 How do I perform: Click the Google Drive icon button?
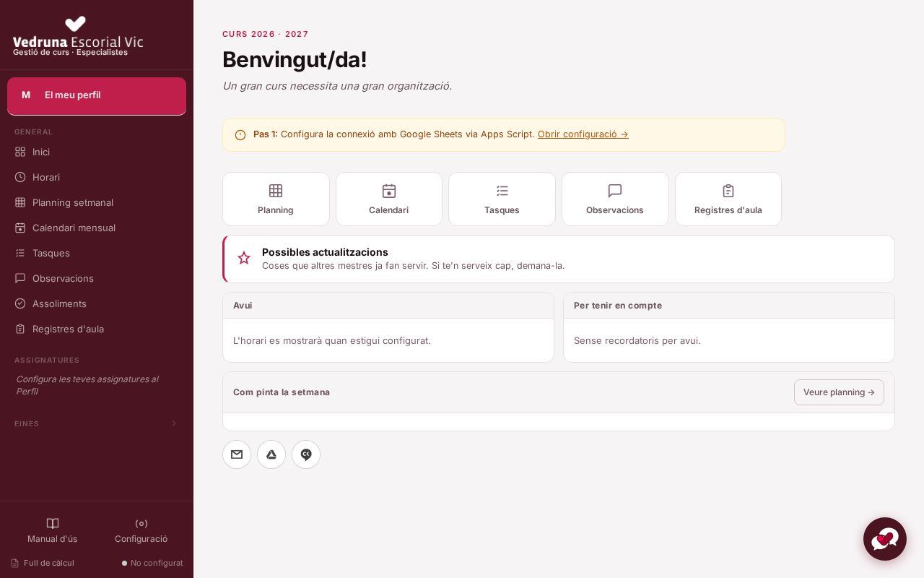271,454
